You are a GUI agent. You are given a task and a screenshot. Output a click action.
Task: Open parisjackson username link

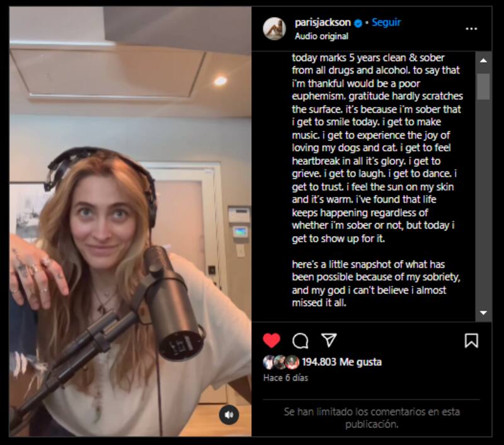point(323,23)
